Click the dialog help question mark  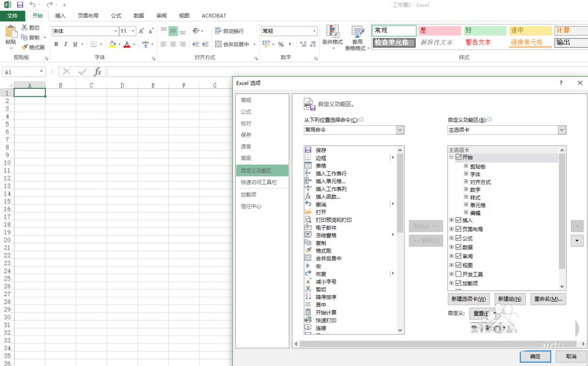pos(561,83)
